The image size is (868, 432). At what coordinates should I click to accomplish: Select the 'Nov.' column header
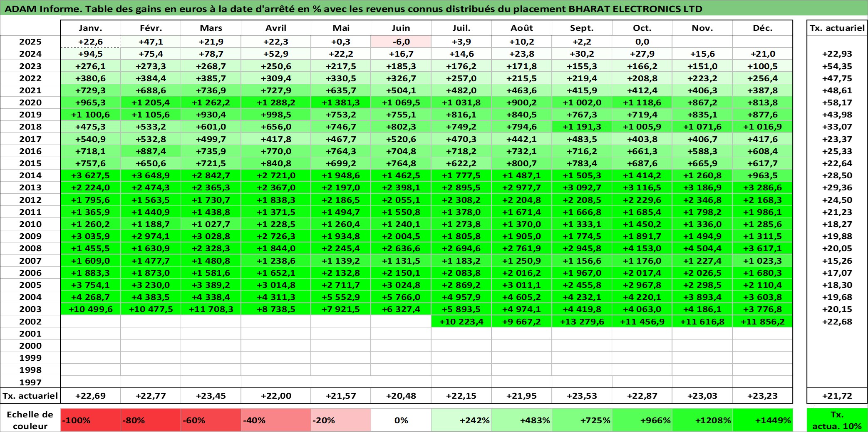702,28
